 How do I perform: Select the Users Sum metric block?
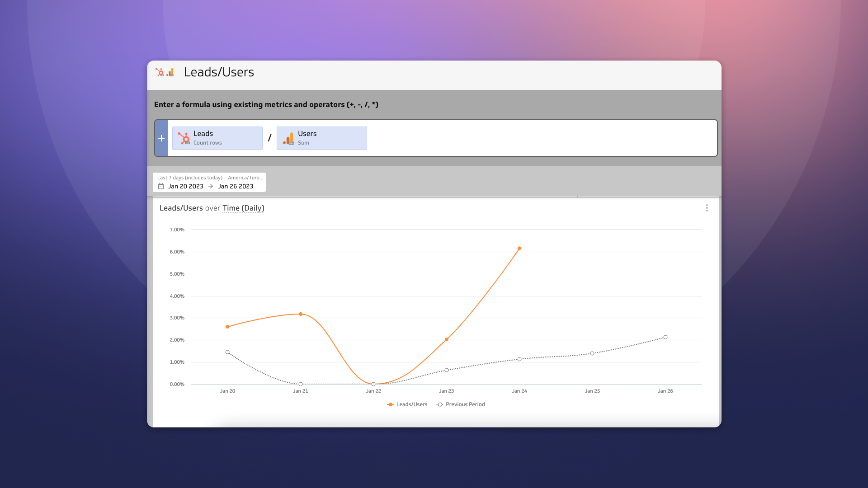click(x=321, y=138)
